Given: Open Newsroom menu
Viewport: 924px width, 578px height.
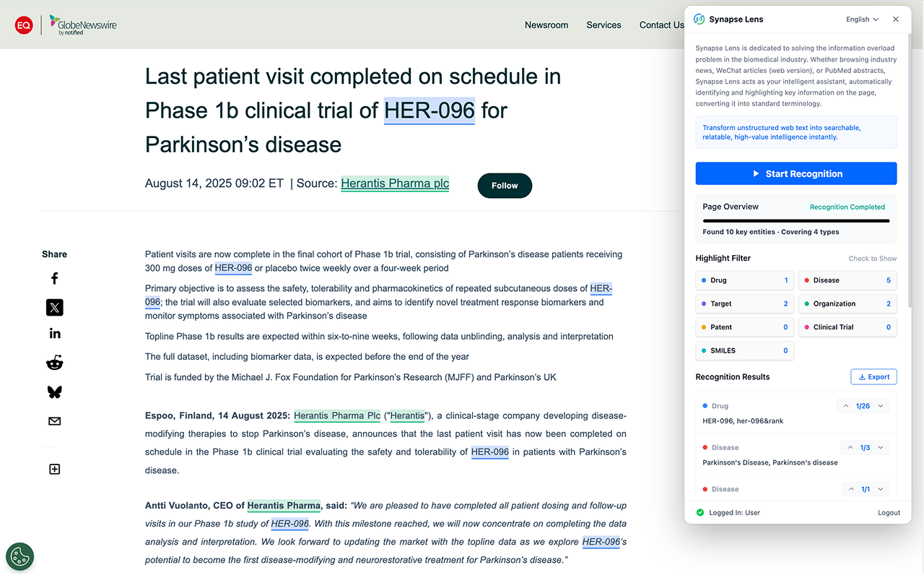Looking at the screenshot, I should [546, 25].
